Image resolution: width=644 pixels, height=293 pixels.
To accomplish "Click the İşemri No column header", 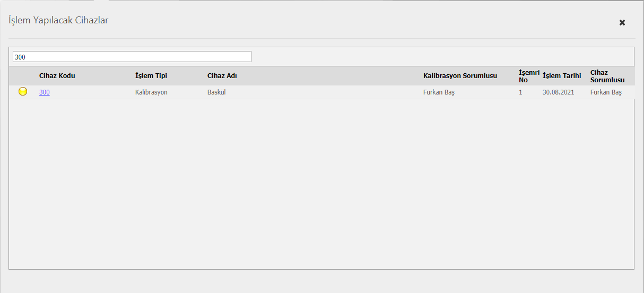I will click(x=528, y=76).
